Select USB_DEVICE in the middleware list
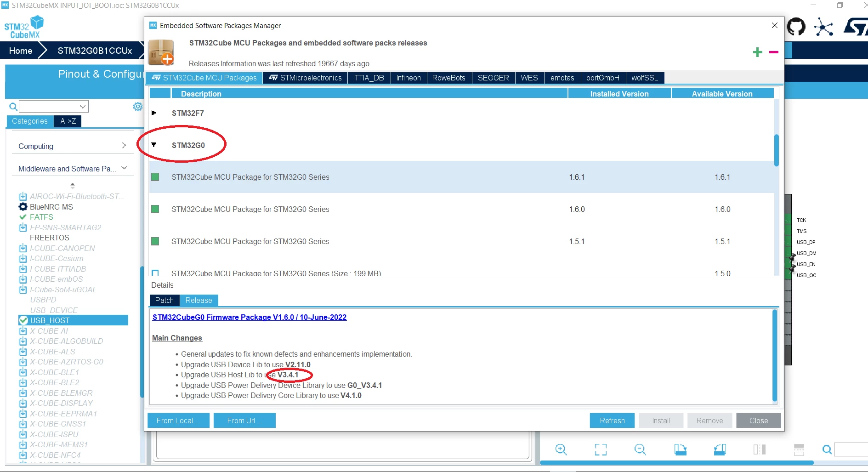The height and width of the screenshot is (472, 868). point(54,310)
